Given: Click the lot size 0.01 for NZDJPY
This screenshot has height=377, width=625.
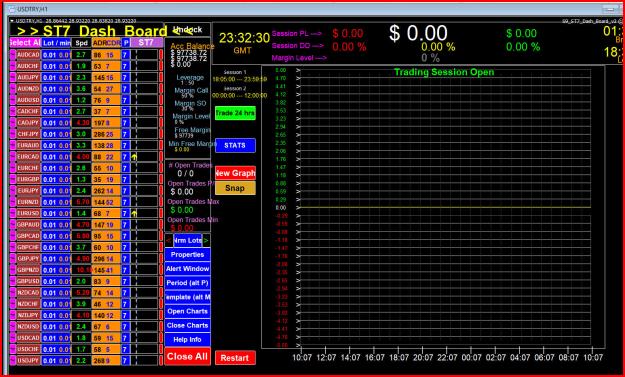Looking at the screenshot, I should [50, 316].
